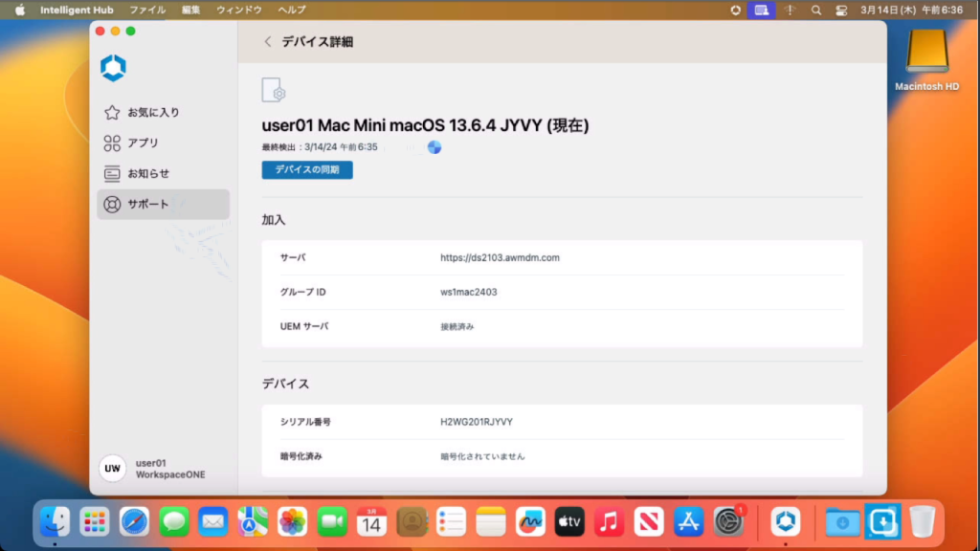This screenshot has height=551, width=980.
Task: Click the blue sync spinner icon
Action: (434, 146)
